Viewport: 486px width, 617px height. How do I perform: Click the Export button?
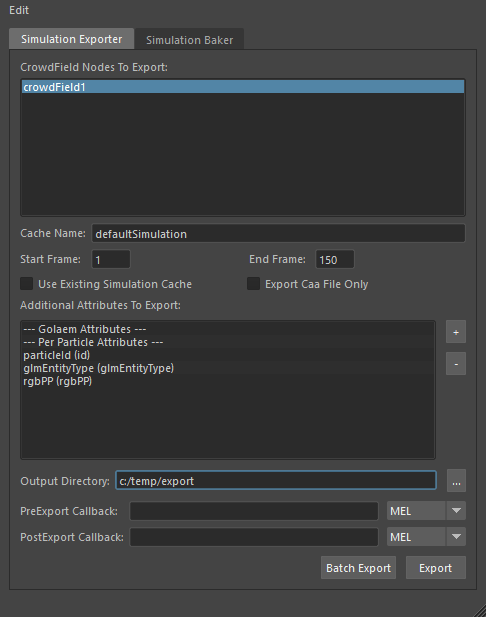(436, 567)
